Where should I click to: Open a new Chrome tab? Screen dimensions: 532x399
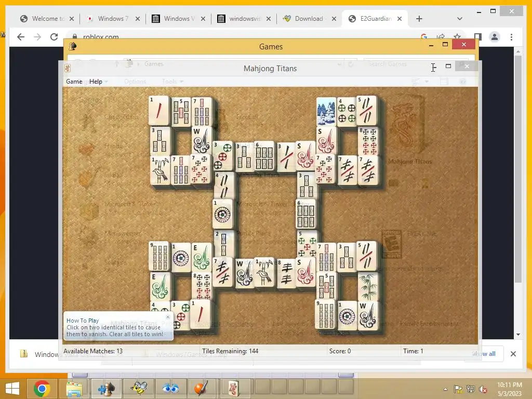(419, 19)
